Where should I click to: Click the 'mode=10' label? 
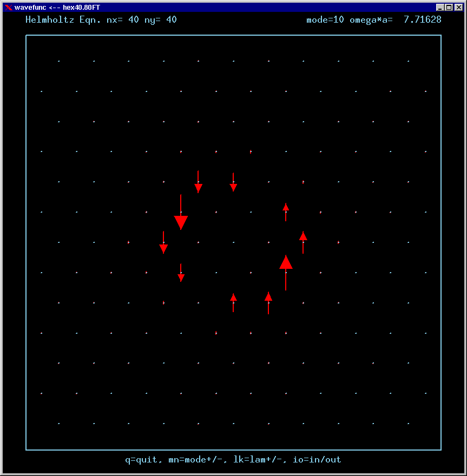(x=325, y=20)
